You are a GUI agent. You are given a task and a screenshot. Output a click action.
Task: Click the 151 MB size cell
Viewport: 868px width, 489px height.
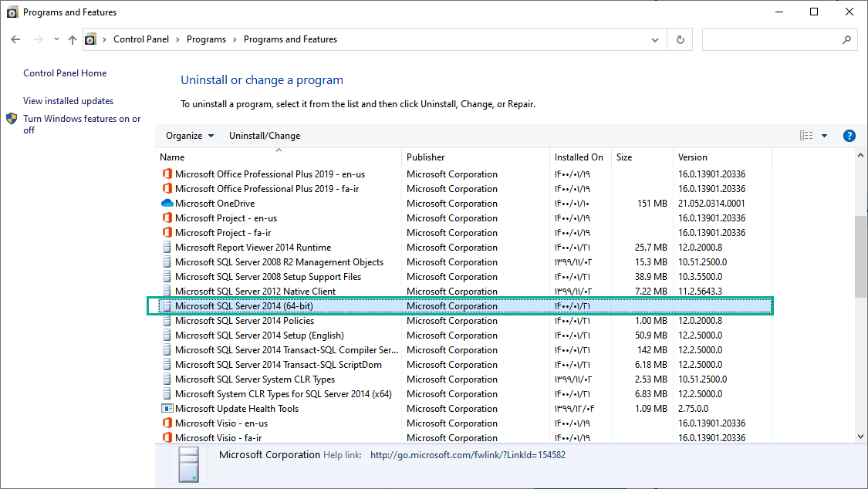pyautogui.click(x=652, y=203)
